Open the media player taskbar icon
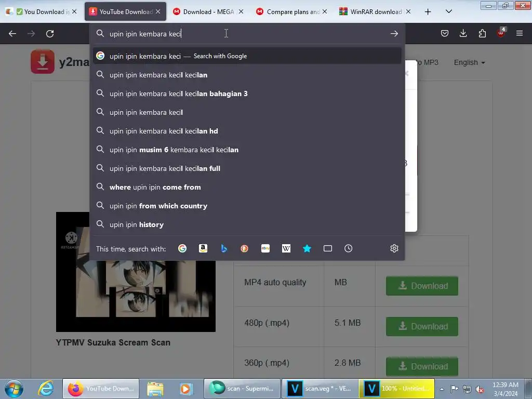 coord(186,389)
